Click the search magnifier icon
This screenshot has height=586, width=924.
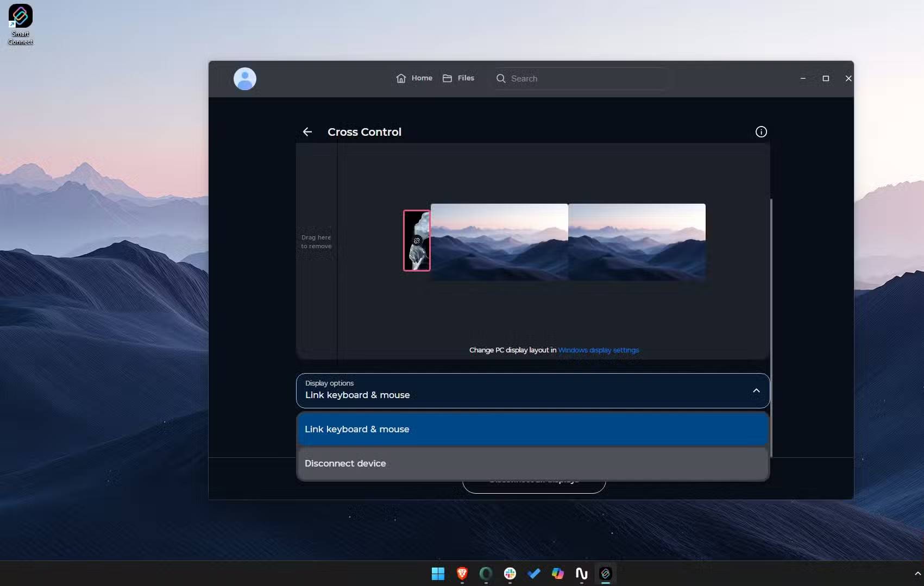(500, 79)
